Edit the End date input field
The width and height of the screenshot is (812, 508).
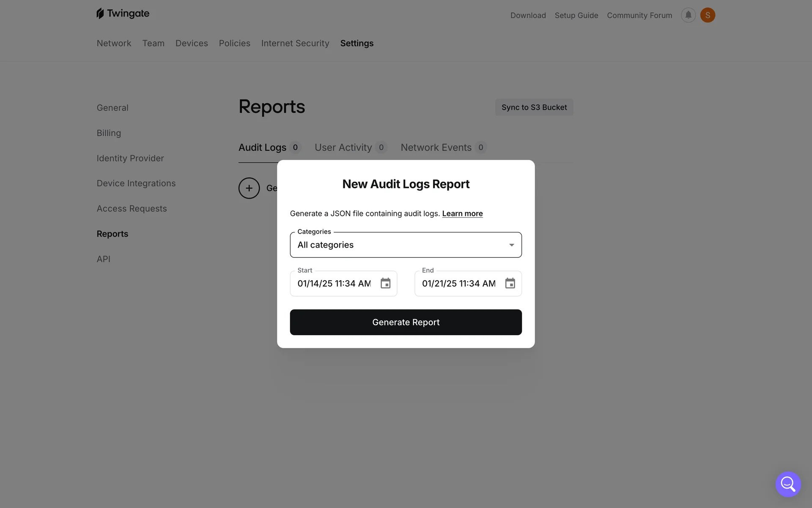458,284
